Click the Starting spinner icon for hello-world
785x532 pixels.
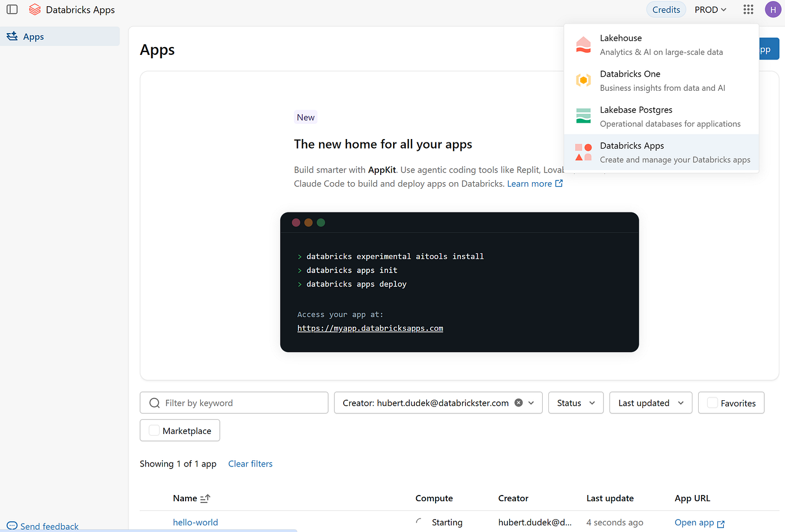(x=419, y=522)
